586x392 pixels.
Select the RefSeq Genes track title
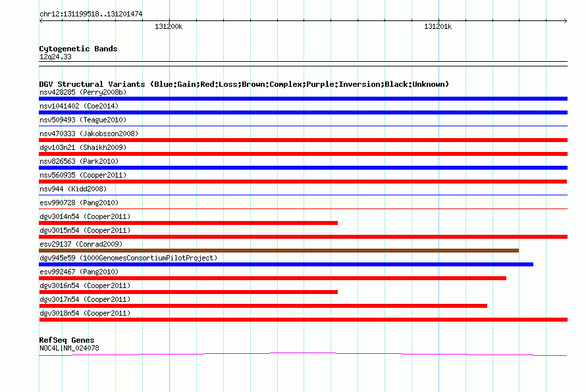tap(67, 340)
